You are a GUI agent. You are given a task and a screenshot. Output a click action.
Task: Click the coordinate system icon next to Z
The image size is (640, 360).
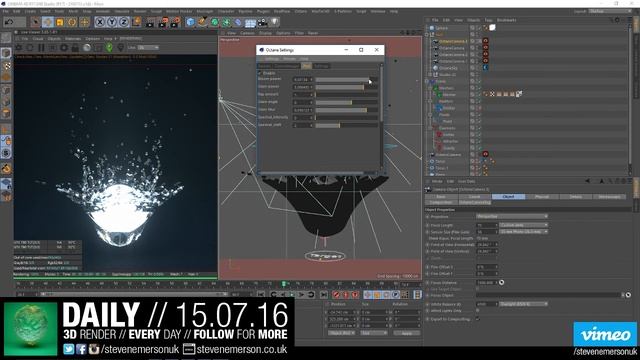[136, 22]
